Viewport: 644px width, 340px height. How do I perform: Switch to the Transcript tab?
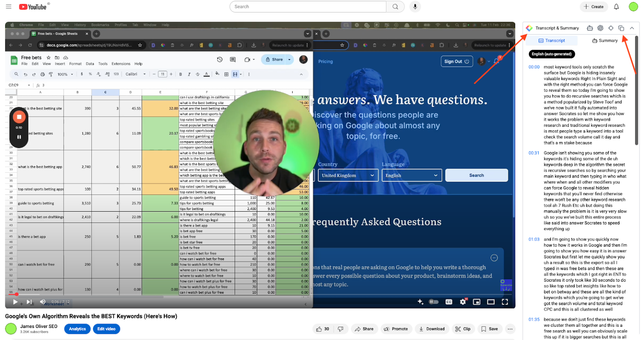[552, 40]
